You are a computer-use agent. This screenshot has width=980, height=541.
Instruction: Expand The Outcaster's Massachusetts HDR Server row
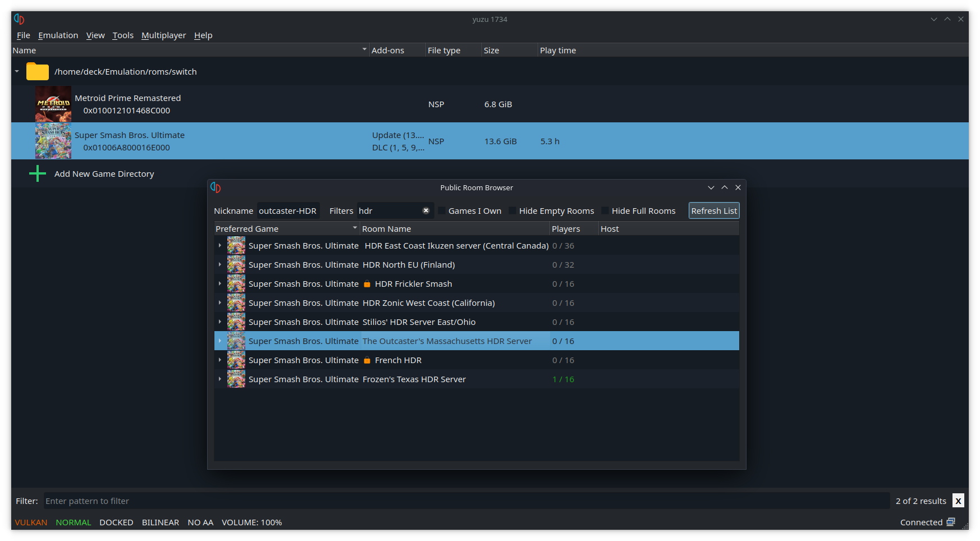tap(220, 341)
